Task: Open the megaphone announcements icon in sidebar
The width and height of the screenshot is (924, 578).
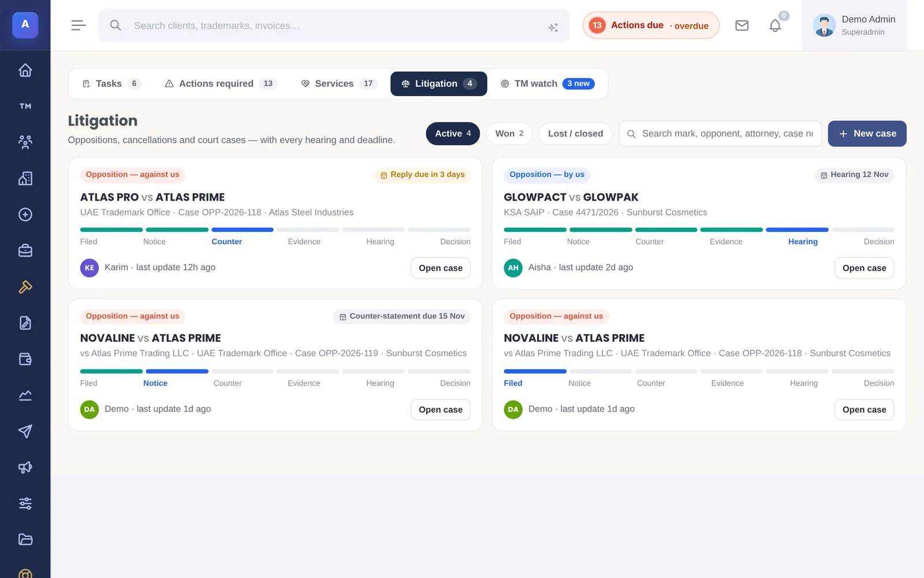Action: [25, 468]
